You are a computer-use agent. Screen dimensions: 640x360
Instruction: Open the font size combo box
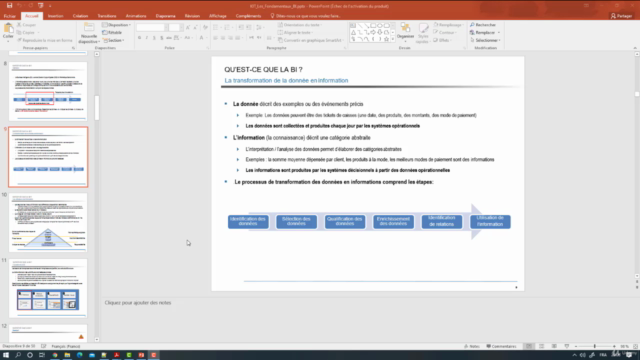[176, 28]
